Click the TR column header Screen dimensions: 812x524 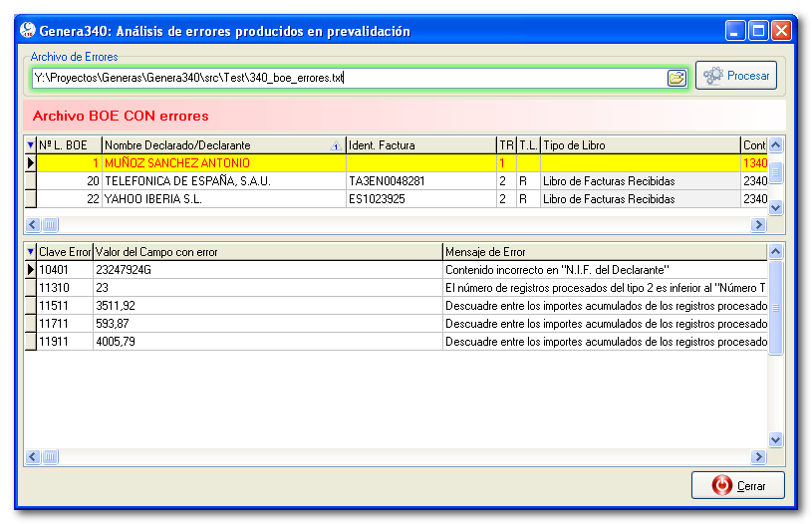[x=506, y=145]
